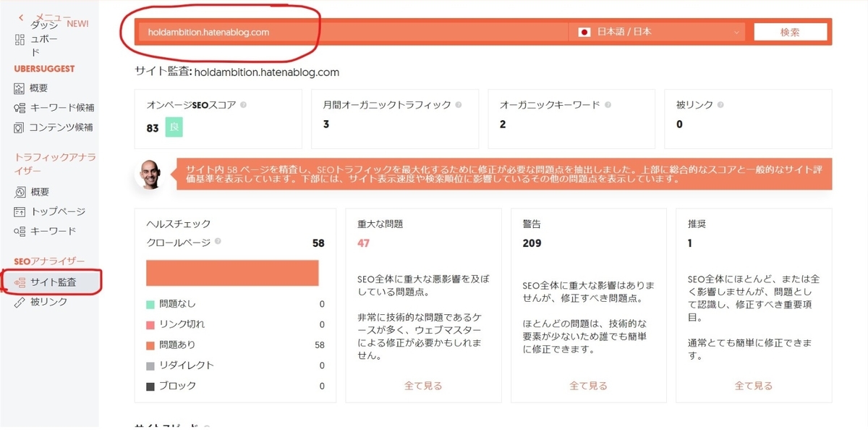
Task: Click help icon beside オーガニックキーワード
Action: tap(608, 105)
